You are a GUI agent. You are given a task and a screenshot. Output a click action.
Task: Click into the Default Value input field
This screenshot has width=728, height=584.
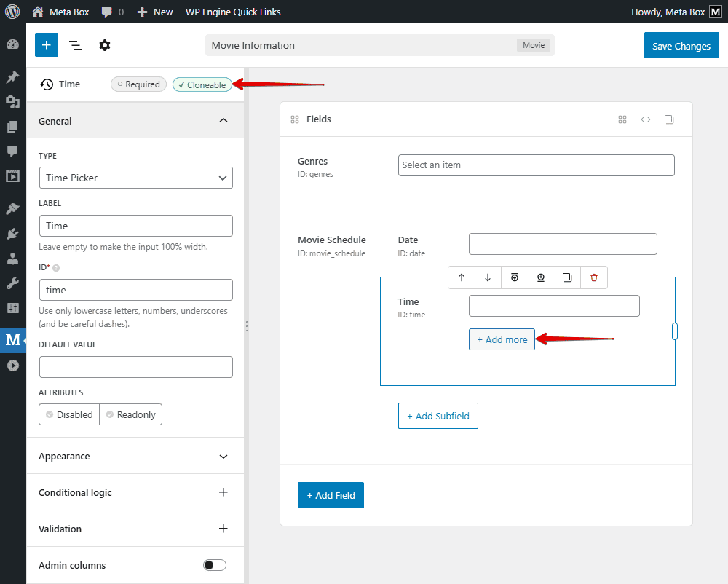[x=135, y=366]
